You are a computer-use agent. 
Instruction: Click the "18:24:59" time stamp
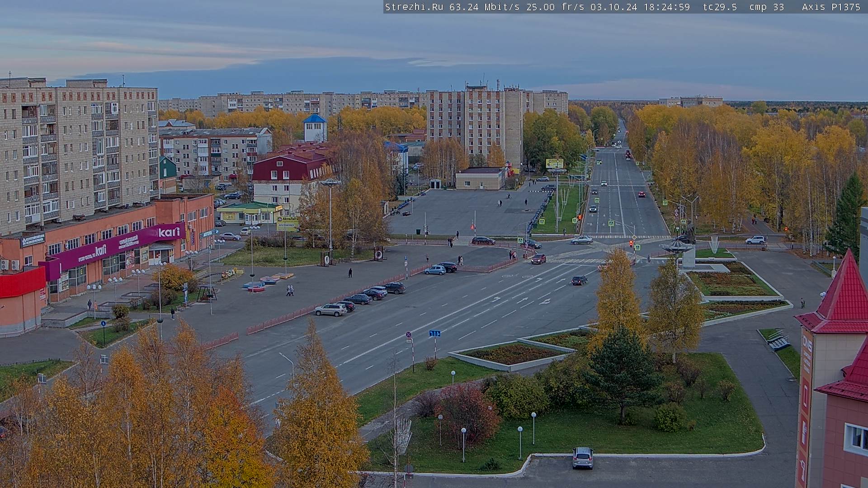click(666, 7)
